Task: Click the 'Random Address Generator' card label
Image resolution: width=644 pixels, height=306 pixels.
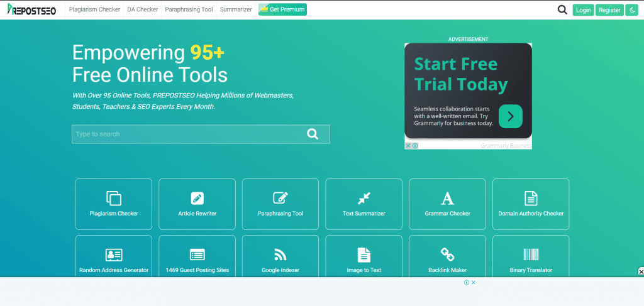Action: pyautogui.click(x=114, y=270)
